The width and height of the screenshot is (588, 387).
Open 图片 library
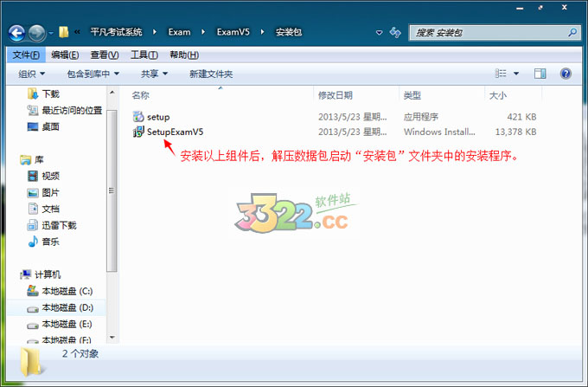[x=51, y=192]
